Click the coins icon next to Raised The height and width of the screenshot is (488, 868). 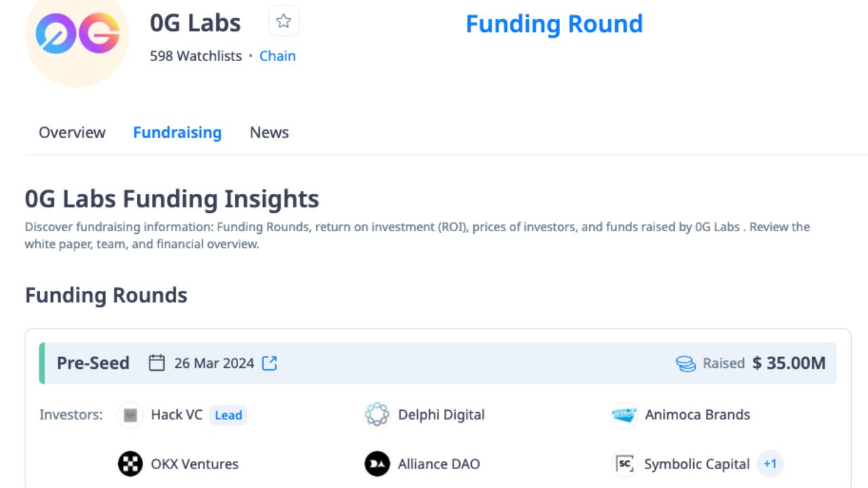(x=686, y=364)
